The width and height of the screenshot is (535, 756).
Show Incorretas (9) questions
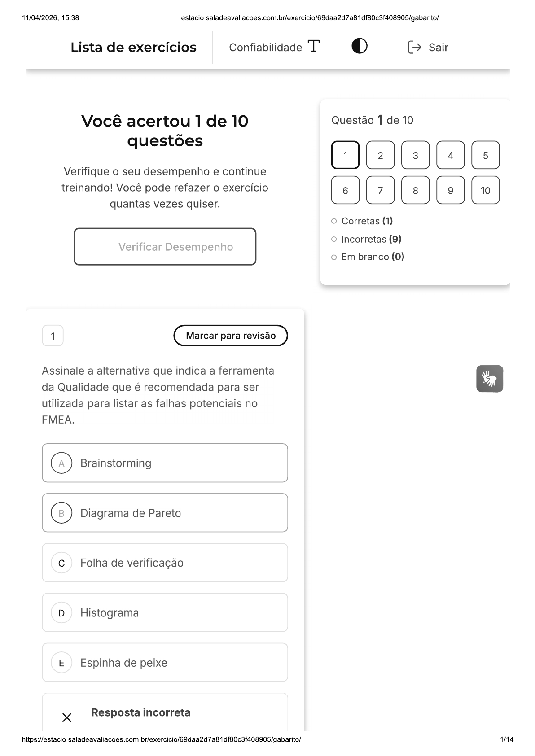(x=371, y=239)
